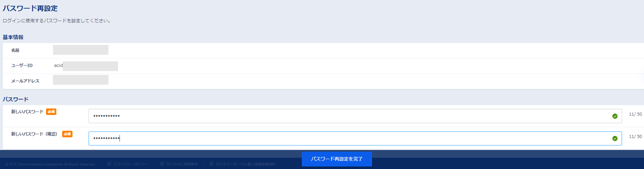Viewport: 644px width, 169px height.
Task: Focus the 新しいパスワード input field
Action: click(x=350, y=116)
